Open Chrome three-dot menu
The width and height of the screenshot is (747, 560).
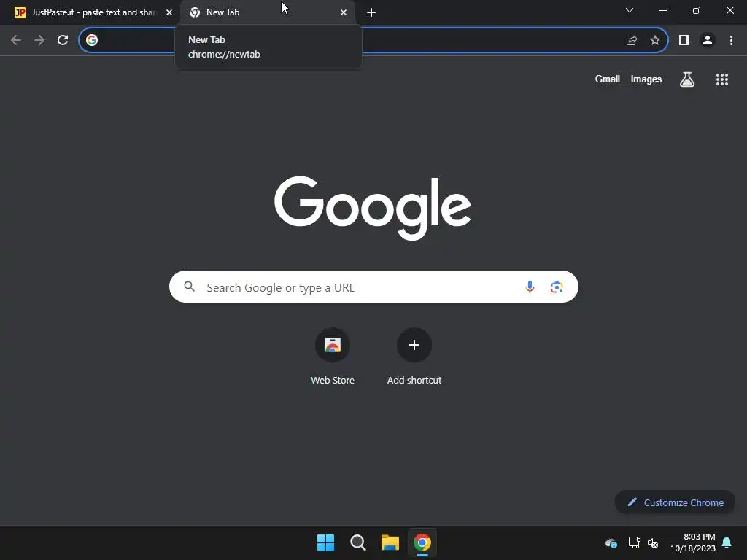[x=731, y=41]
